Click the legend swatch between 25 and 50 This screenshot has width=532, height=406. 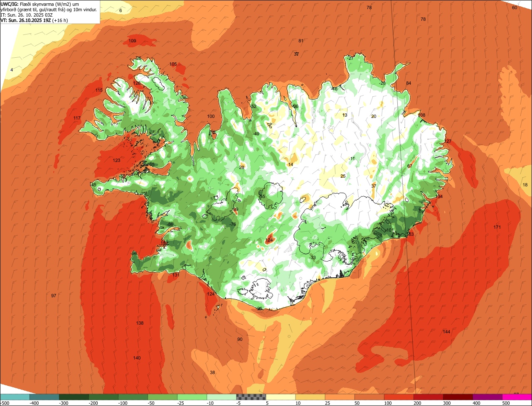(339, 397)
